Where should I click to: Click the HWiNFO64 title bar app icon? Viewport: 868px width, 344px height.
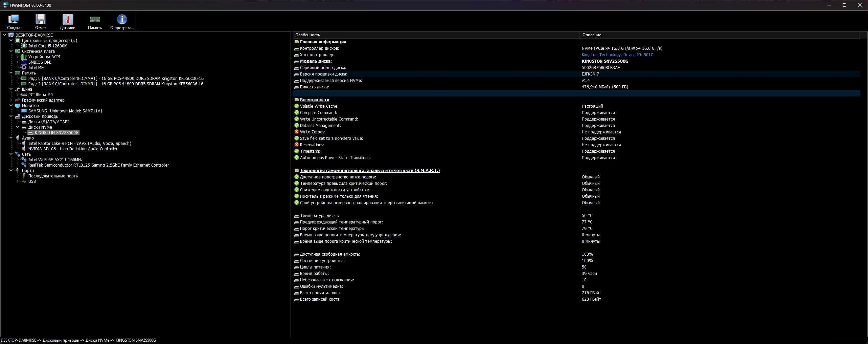tap(5, 5)
